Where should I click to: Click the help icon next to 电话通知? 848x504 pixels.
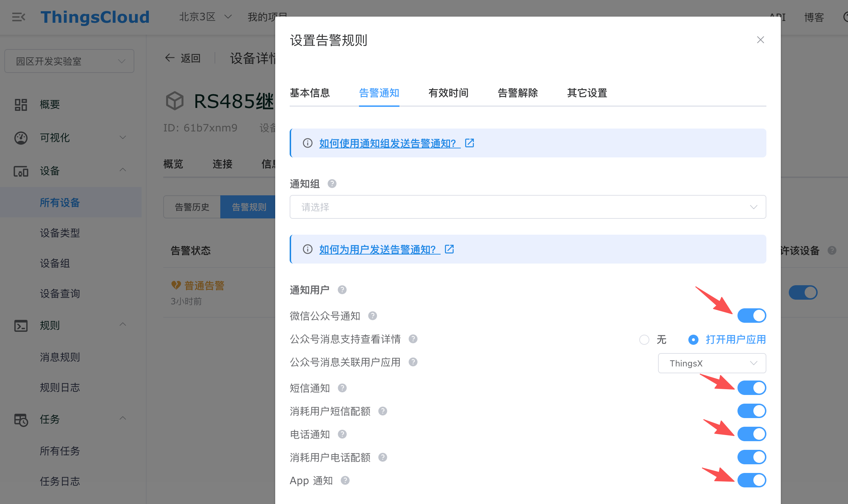[342, 434]
